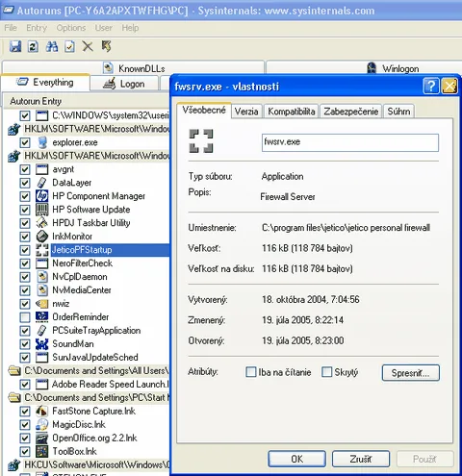Click the OrderReminder entry icon
462x476 pixels.
[41, 317]
